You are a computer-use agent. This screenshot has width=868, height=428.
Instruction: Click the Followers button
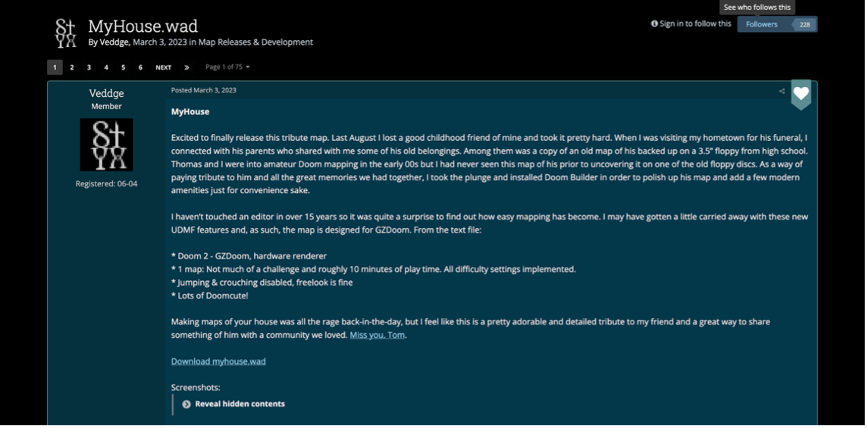[762, 24]
